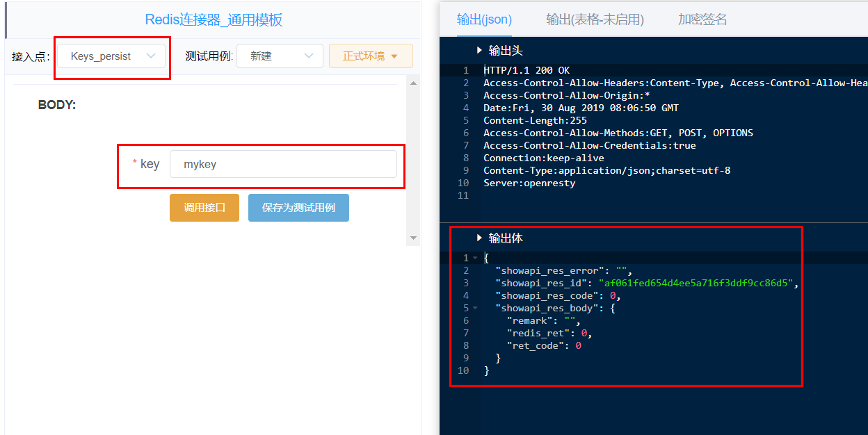Click the Server:openresty line
The height and width of the screenshot is (435, 868).
(x=529, y=183)
